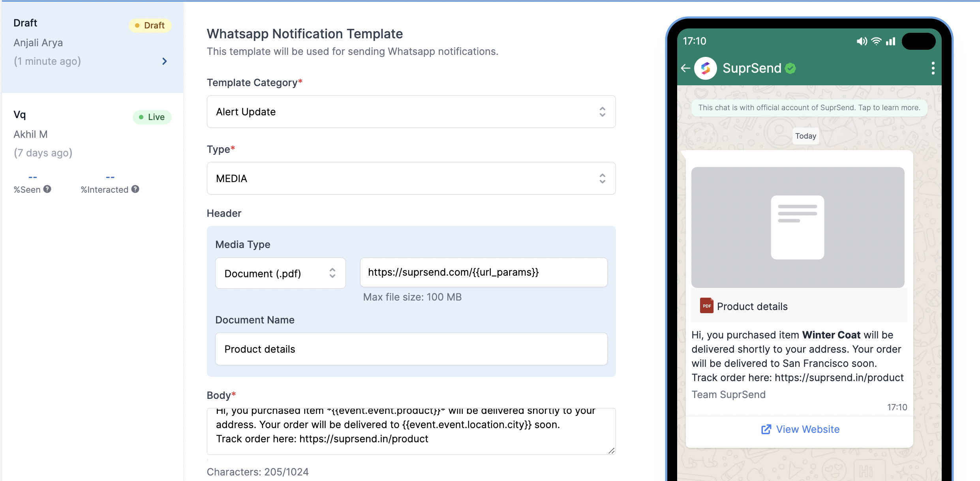Click the %Interacted metric label
This screenshot has height=481, width=980.
105,190
